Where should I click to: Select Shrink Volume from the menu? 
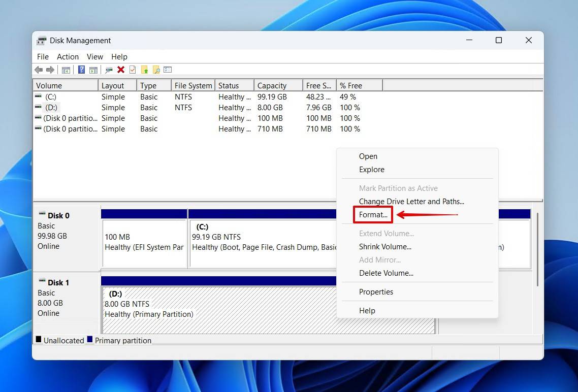point(386,246)
